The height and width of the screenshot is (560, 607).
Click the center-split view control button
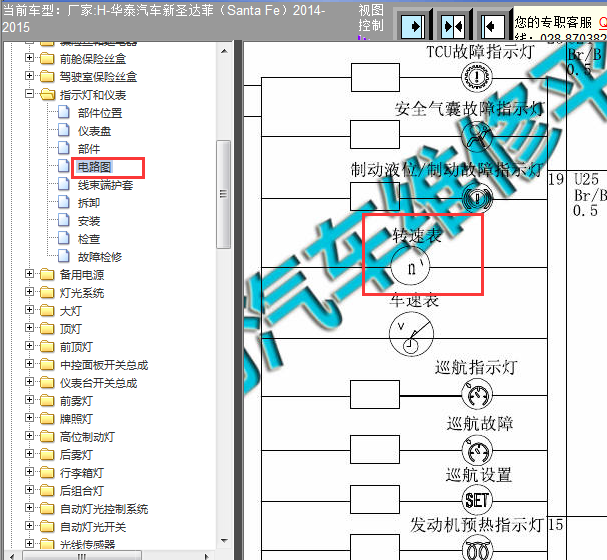[453, 27]
